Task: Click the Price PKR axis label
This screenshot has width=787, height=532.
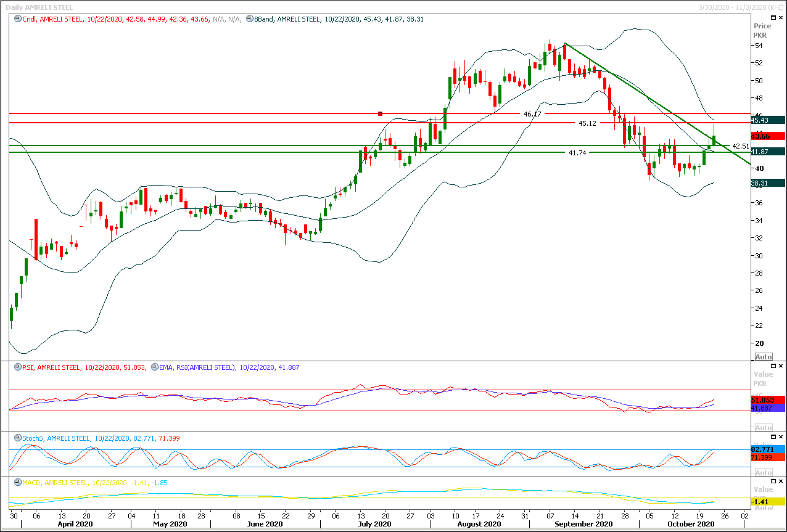Action: [x=762, y=30]
